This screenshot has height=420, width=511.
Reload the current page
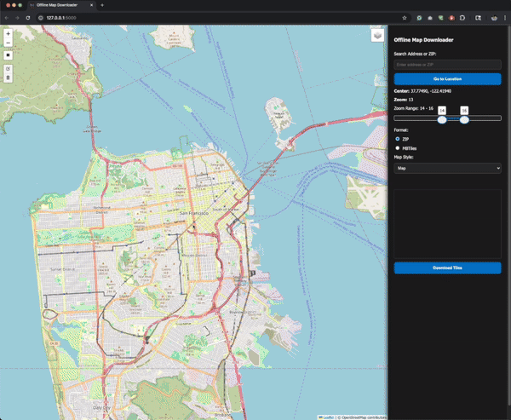click(28, 18)
